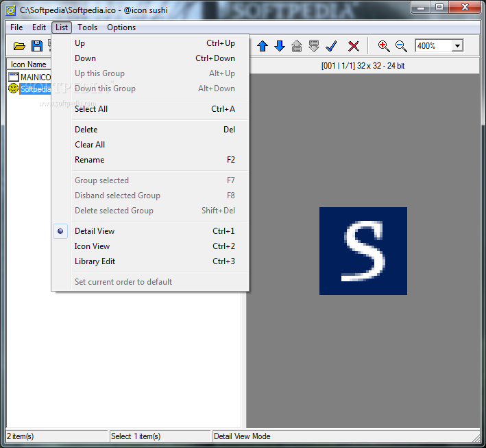Screen dimensions: 486x448
Task: Click the gray down group icon
Action: [314, 46]
